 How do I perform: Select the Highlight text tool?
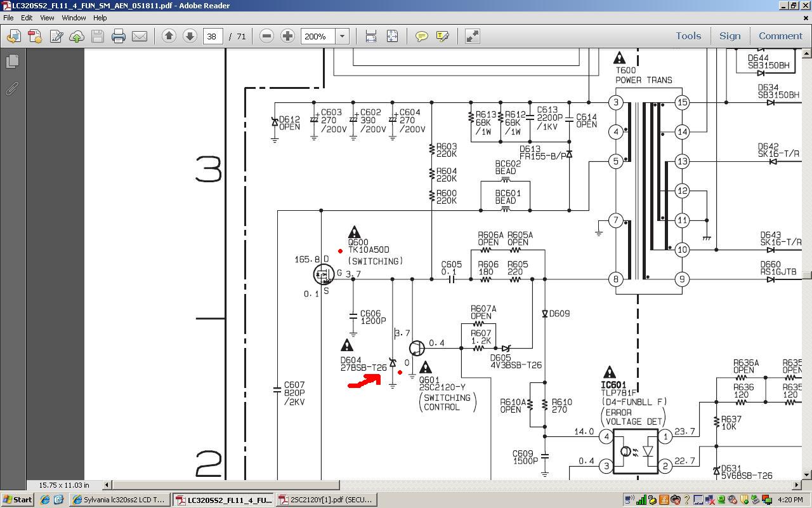pos(442,36)
